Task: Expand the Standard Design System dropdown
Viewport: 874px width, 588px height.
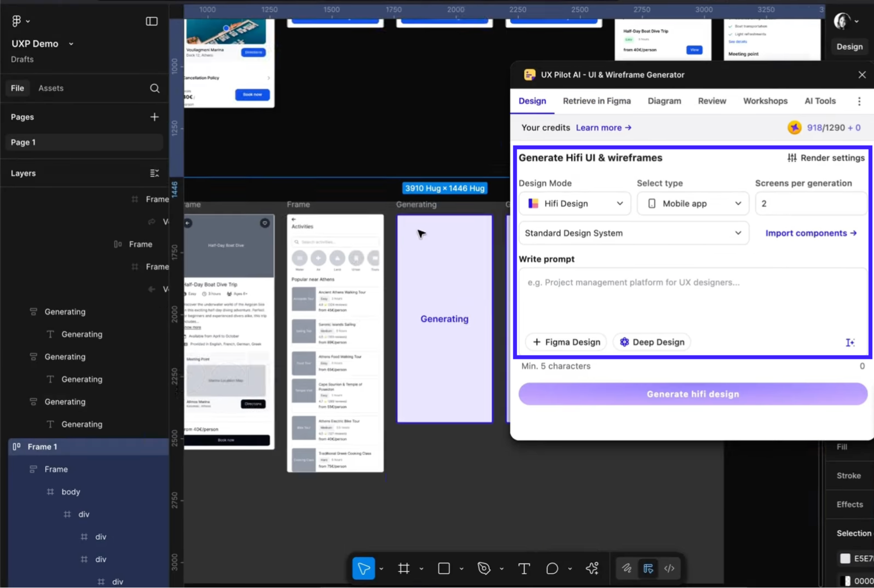Action: click(633, 233)
